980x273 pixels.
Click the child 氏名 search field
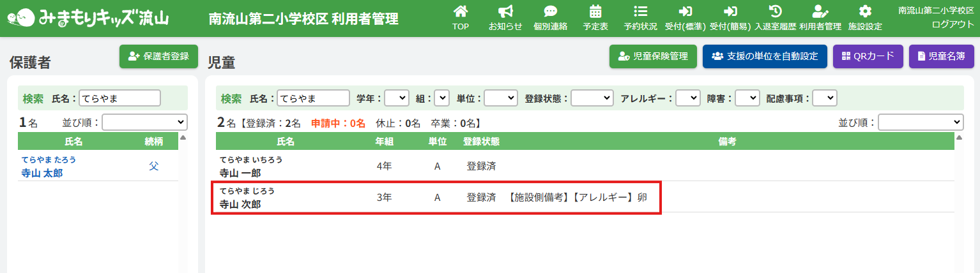(x=313, y=98)
